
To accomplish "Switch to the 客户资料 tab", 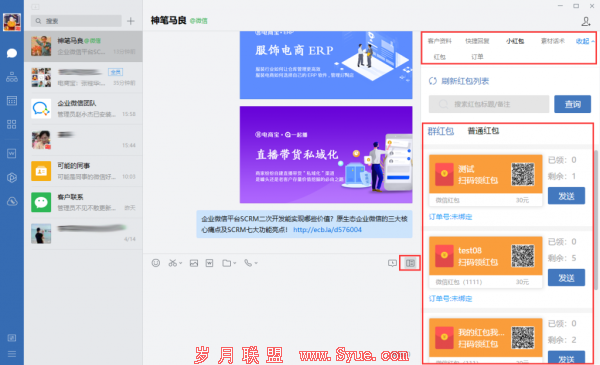I will (439, 41).
